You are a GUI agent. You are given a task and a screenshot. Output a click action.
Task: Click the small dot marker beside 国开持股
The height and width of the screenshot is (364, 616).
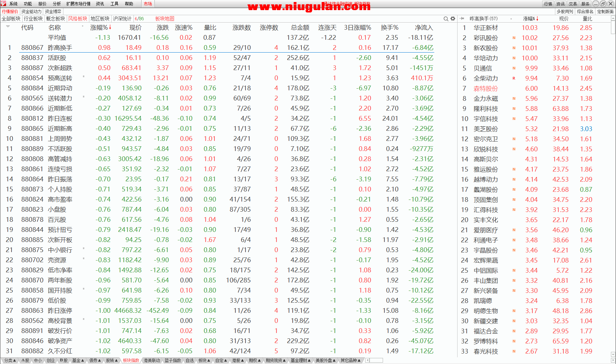pyautogui.click(x=84, y=289)
